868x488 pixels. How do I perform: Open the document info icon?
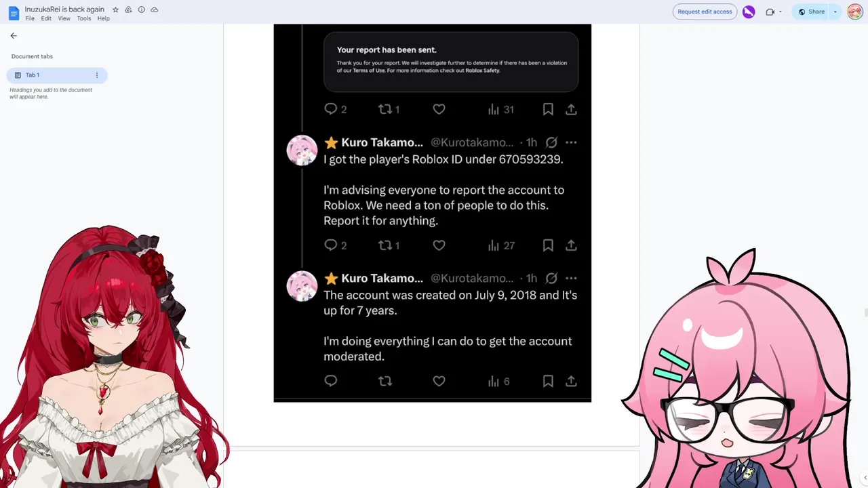pyautogui.click(x=141, y=9)
